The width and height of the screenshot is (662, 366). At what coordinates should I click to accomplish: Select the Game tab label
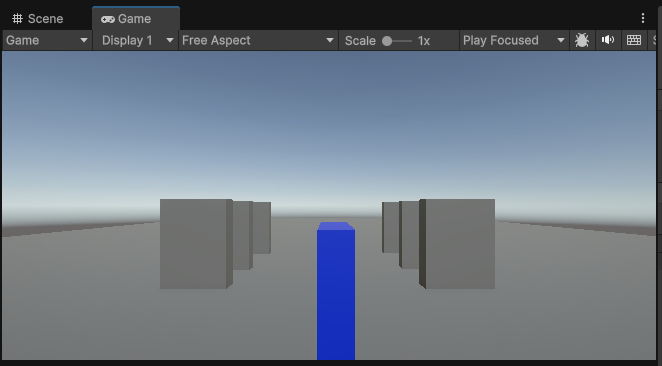point(134,19)
